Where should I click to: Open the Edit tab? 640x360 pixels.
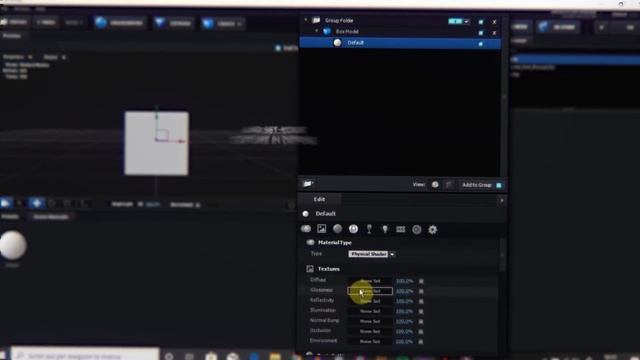[x=319, y=199]
